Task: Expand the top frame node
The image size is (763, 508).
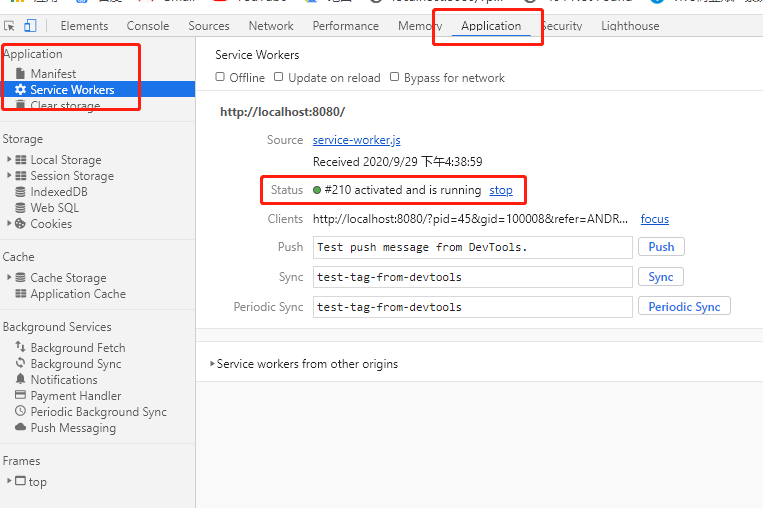Action: 9,481
